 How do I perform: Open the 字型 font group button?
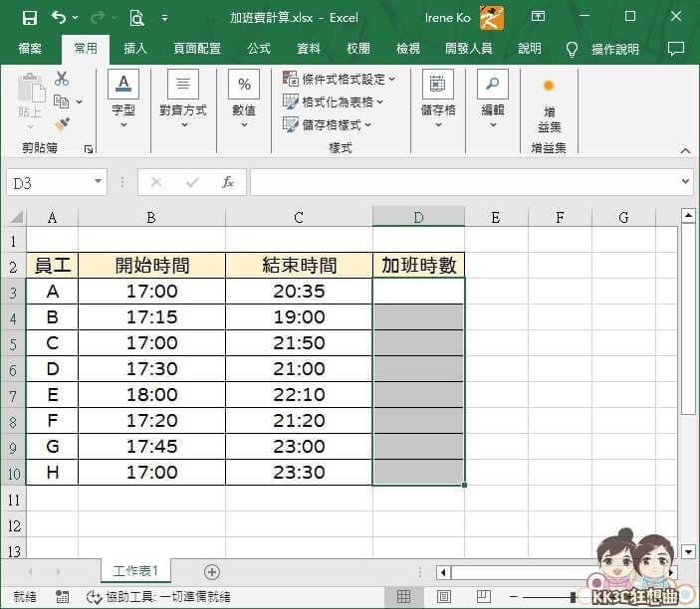click(123, 100)
